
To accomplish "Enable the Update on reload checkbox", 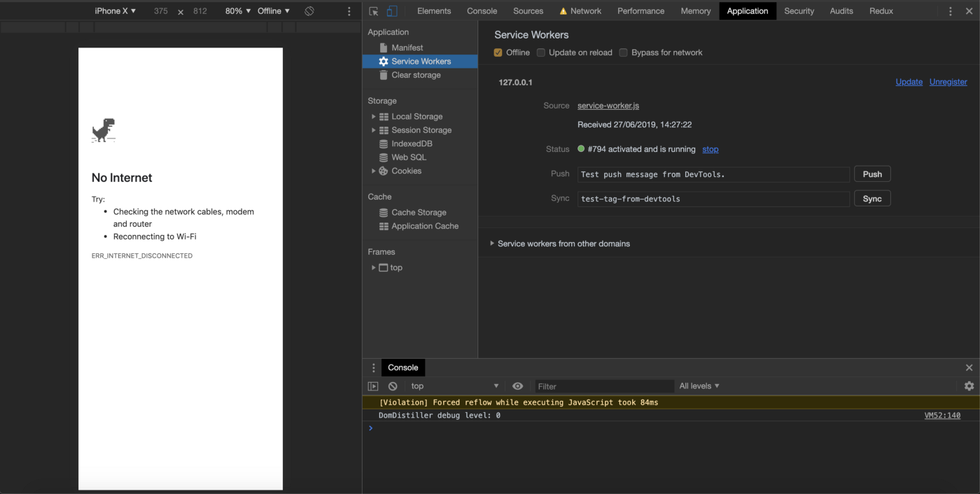I will (x=541, y=52).
